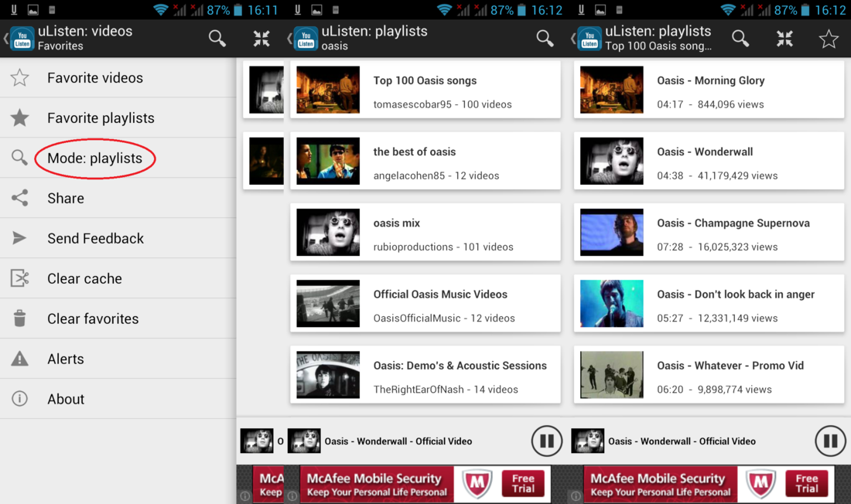Play Oasis - Wonderwall from the video list

pos(709,161)
